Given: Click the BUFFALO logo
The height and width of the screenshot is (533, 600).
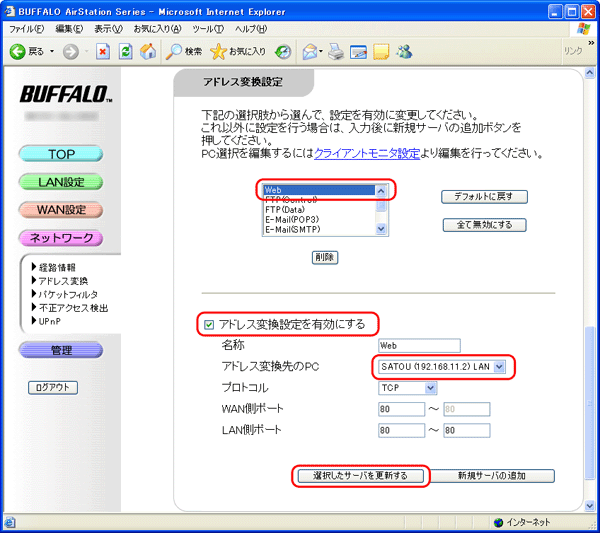Looking at the screenshot, I should [x=66, y=94].
